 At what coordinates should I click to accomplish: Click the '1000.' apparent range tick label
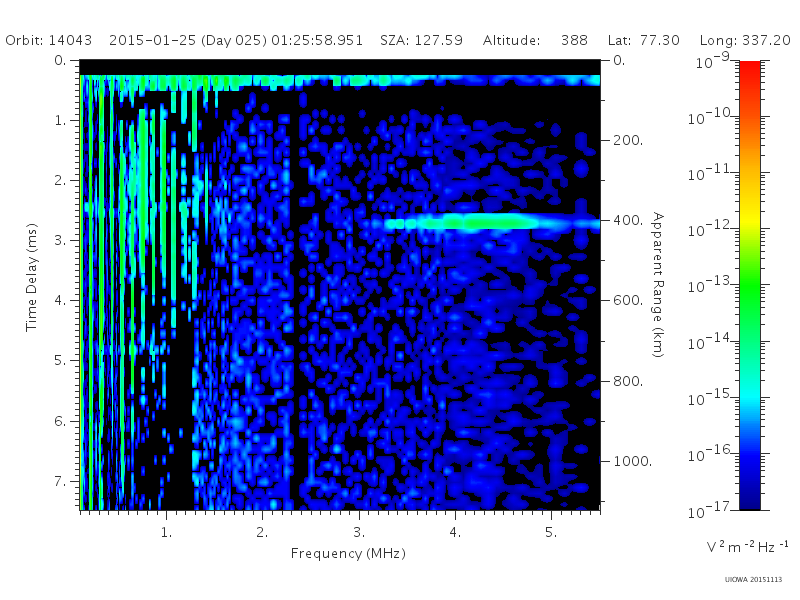pos(632,461)
